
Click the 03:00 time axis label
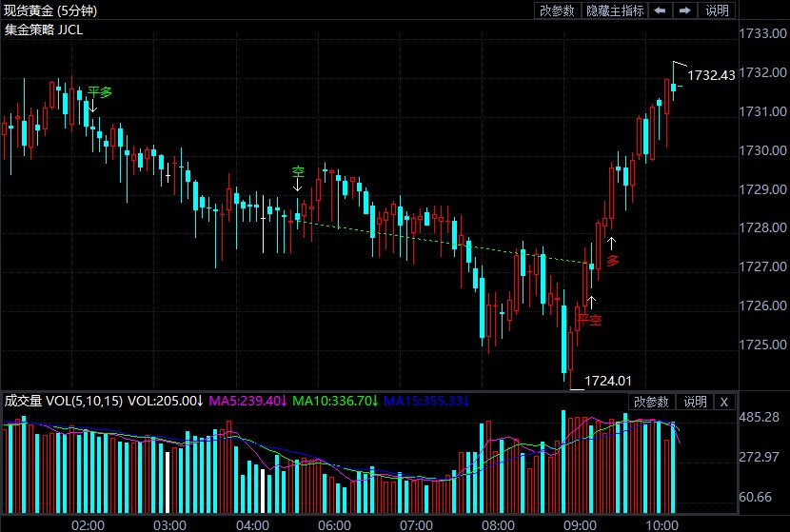click(170, 525)
